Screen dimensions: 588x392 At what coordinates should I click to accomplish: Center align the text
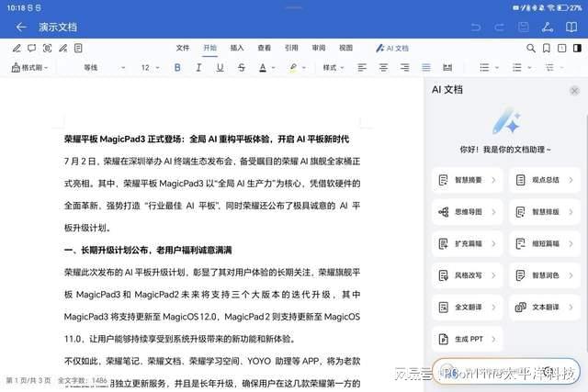click(x=383, y=67)
